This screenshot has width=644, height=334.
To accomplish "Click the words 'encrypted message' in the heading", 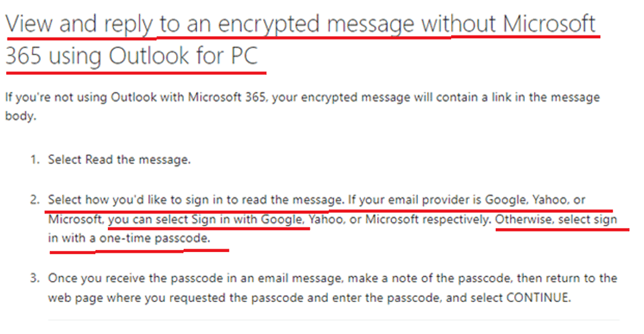I will (316, 24).
